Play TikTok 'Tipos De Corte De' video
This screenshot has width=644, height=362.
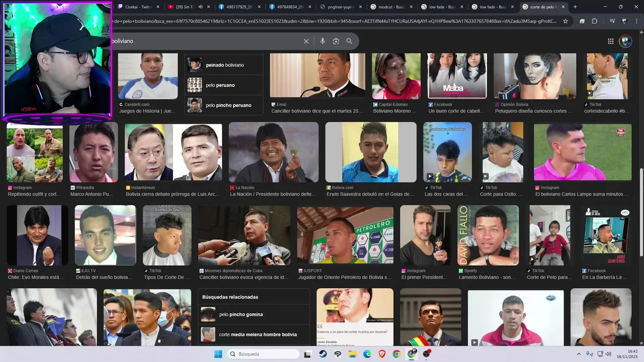(x=167, y=235)
